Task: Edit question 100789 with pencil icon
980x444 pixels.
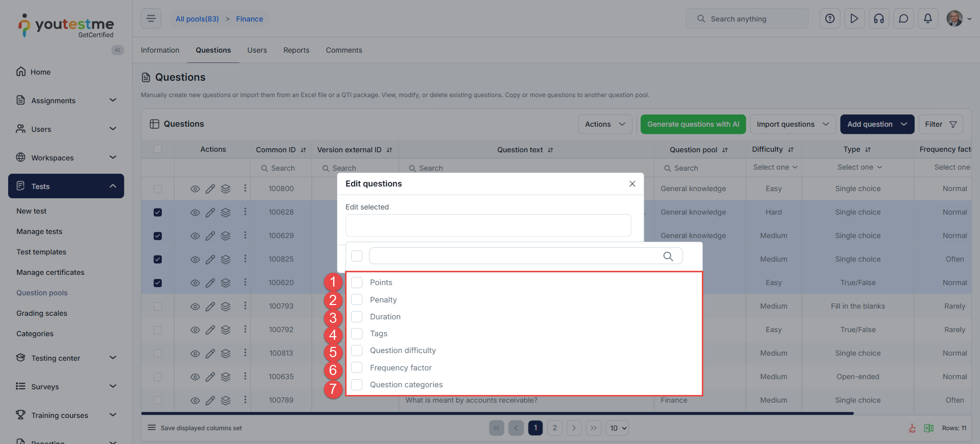Action: pos(210,401)
